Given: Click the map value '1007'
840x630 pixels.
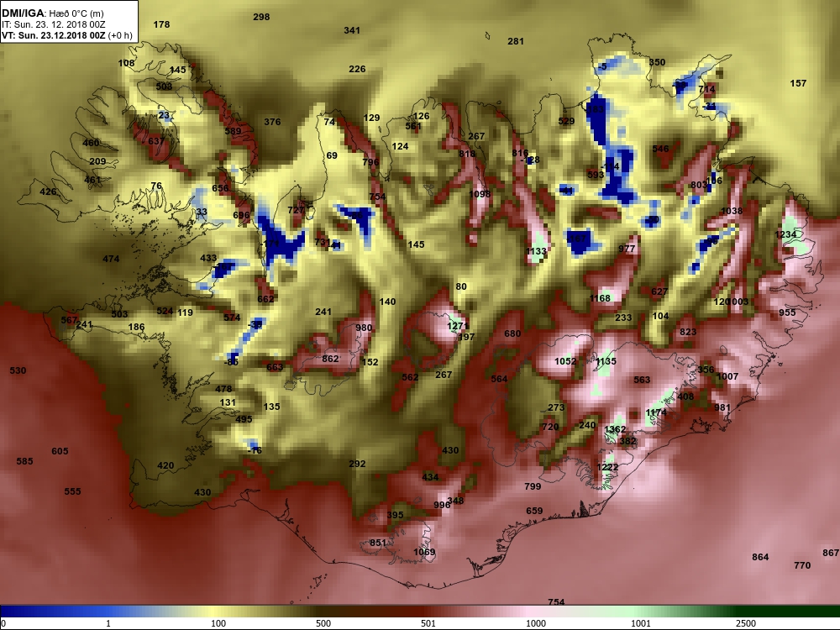Looking at the screenshot, I should pyautogui.click(x=727, y=376).
